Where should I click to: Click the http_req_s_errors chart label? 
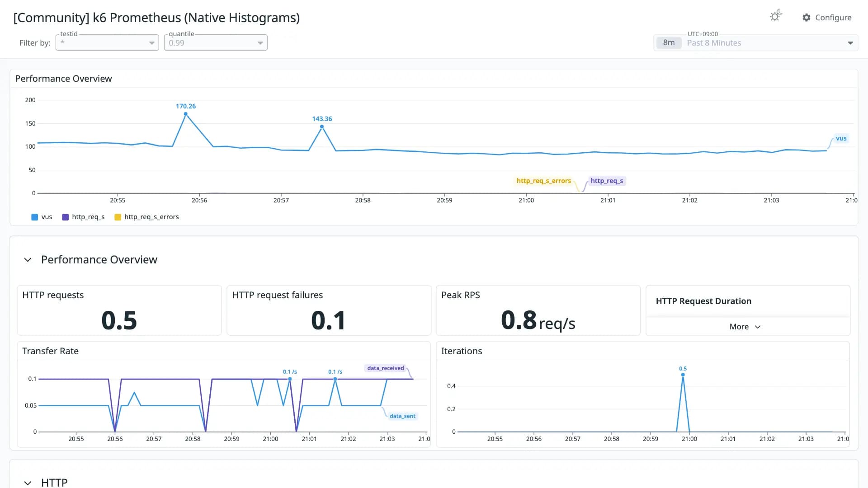543,181
